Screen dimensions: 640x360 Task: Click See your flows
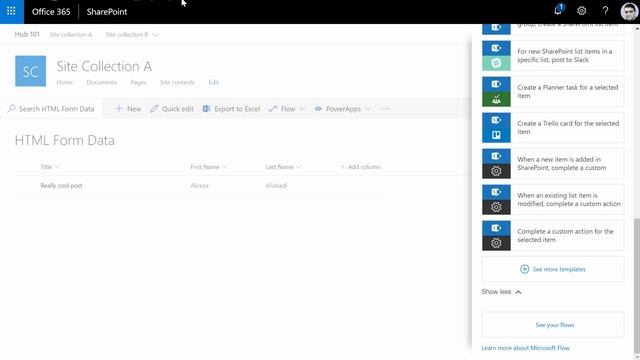pos(553,325)
